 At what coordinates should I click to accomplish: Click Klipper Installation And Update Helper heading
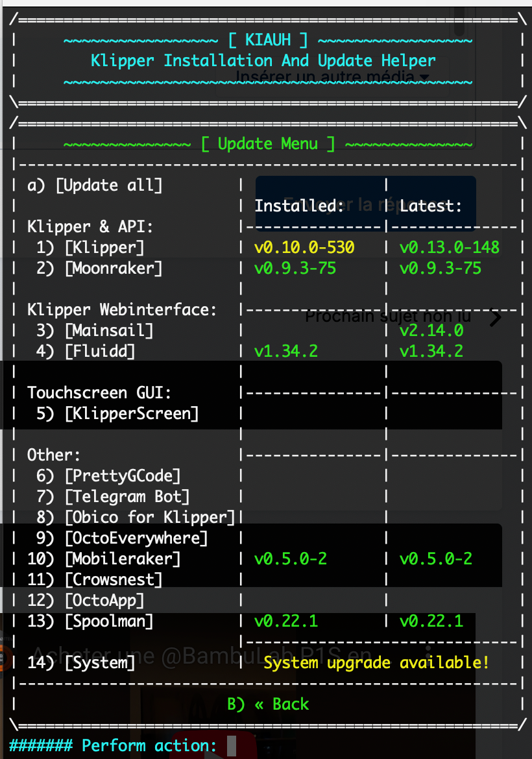263,60
